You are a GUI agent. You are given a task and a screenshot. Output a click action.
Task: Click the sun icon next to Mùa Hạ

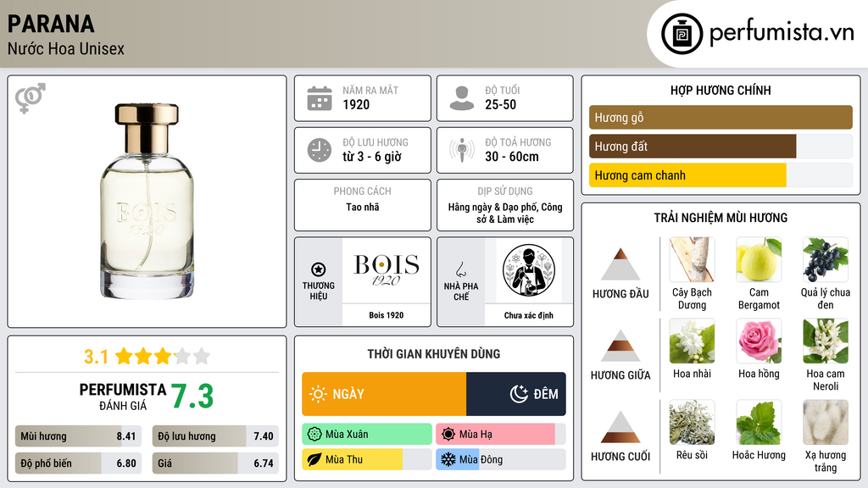[x=448, y=435]
